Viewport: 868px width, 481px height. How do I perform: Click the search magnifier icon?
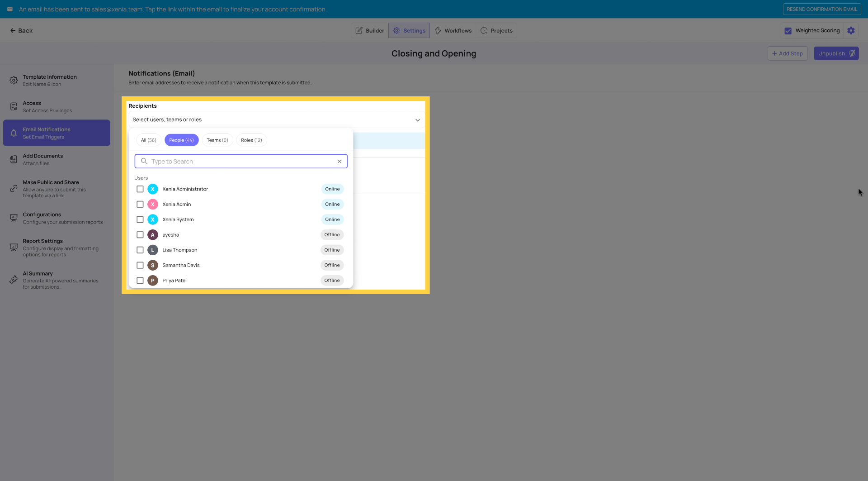pos(144,161)
